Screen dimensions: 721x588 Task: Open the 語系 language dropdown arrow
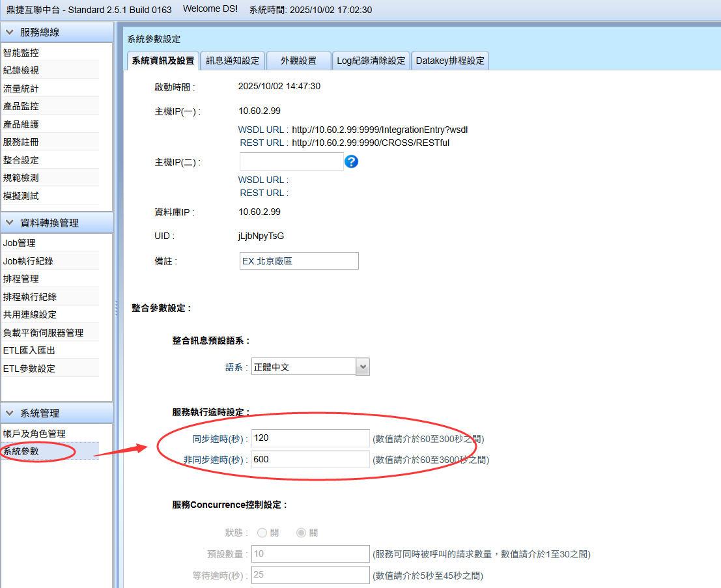point(363,367)
